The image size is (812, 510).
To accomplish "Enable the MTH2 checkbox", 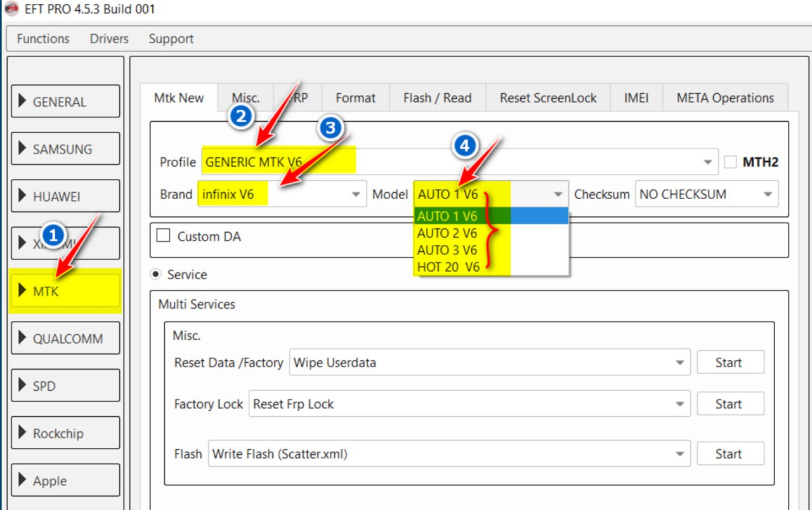I will [x=731, y=162].
